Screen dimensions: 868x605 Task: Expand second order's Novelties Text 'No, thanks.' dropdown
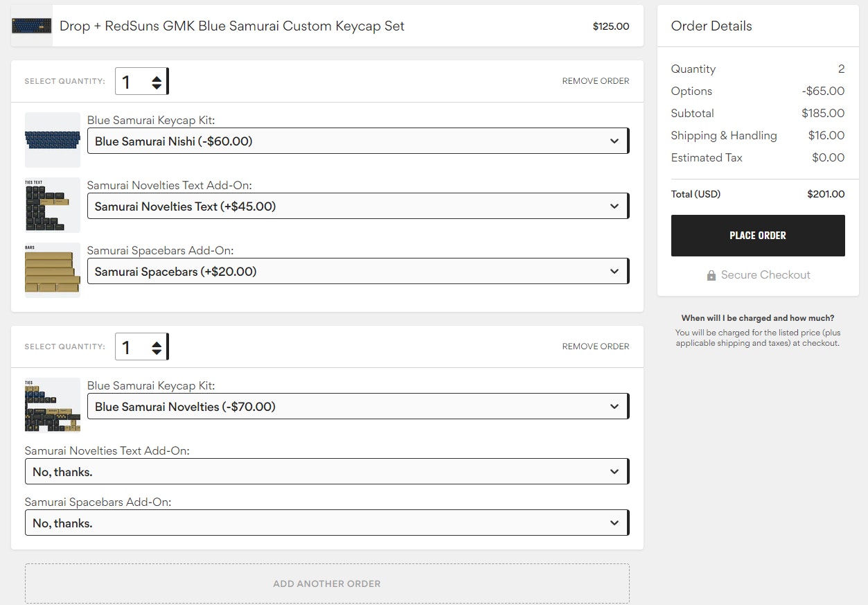pyautogui.click(x=326, y=472)
